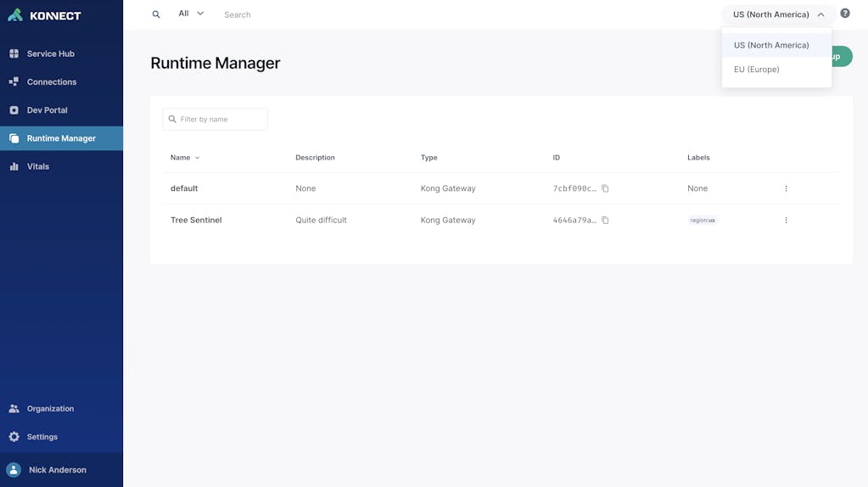Go to Service Hub in the sidebar
868x487 pixels.
(50, 53)
